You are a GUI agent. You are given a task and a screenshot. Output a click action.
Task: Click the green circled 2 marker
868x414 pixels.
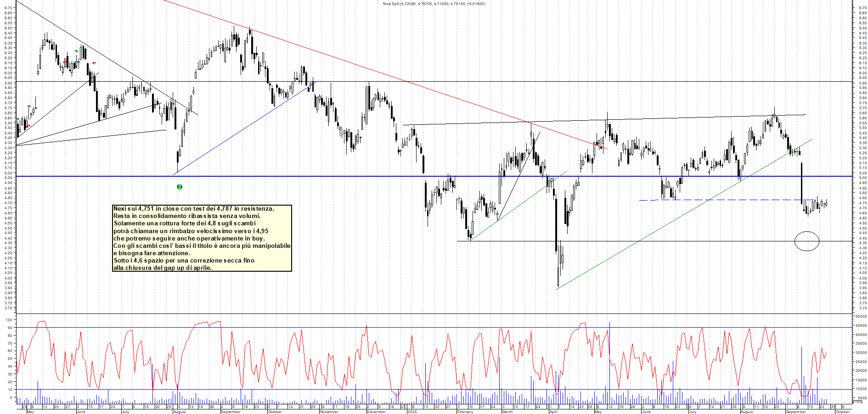pyautogui.click(x=180, y=187)
